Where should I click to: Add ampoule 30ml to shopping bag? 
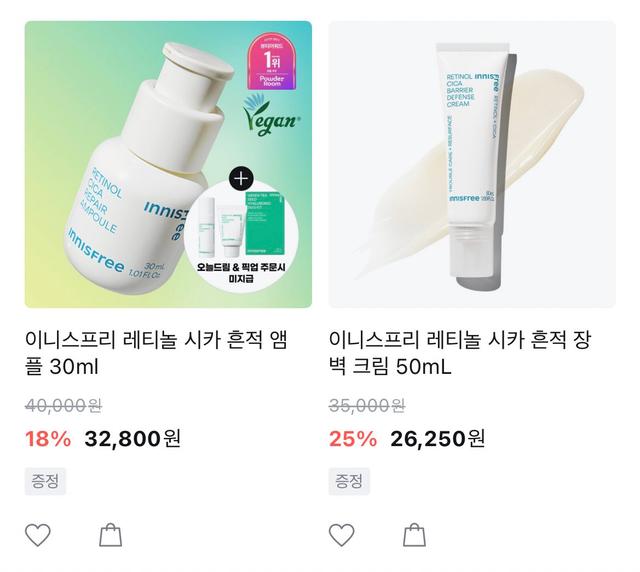click(111, 535)
